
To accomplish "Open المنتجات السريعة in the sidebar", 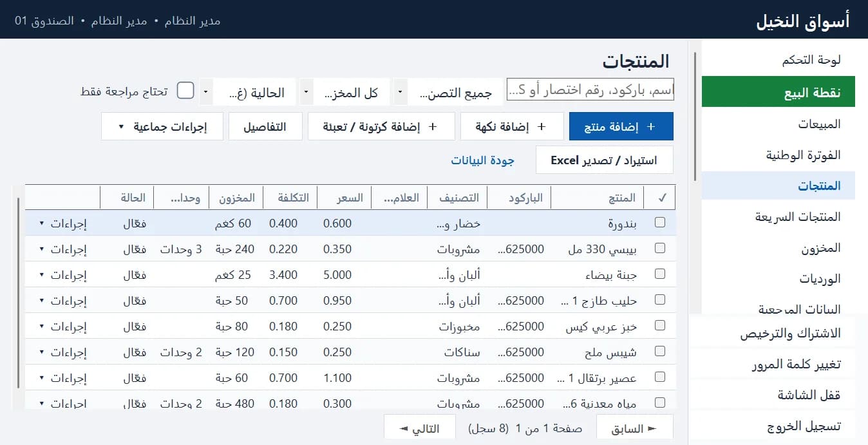I will click(x=778, y=216).
